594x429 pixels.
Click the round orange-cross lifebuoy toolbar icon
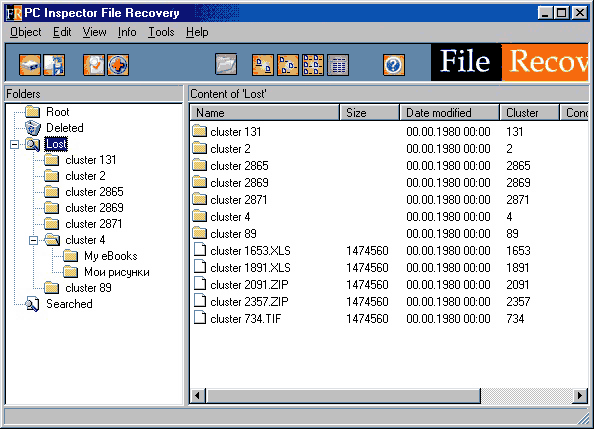click(x=118, y=65)
